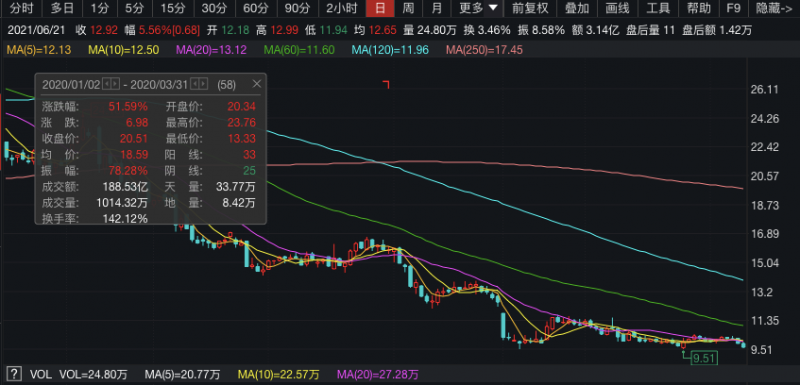Select the 日 daily K-line tab

pos(380,8)
